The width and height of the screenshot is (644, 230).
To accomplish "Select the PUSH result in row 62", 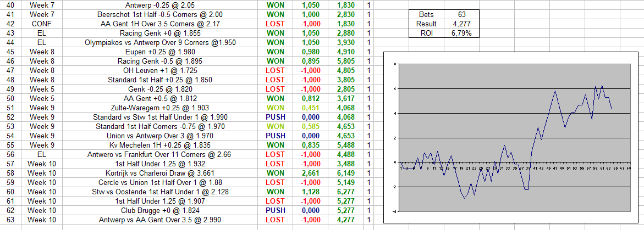I will pos(275,210).
